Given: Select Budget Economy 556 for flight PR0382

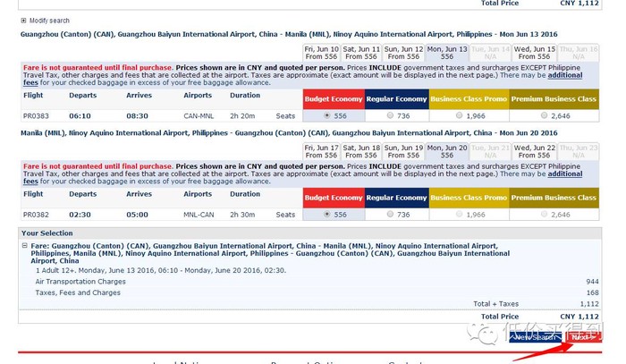Looking at the screenshot, I should [326, 215].
